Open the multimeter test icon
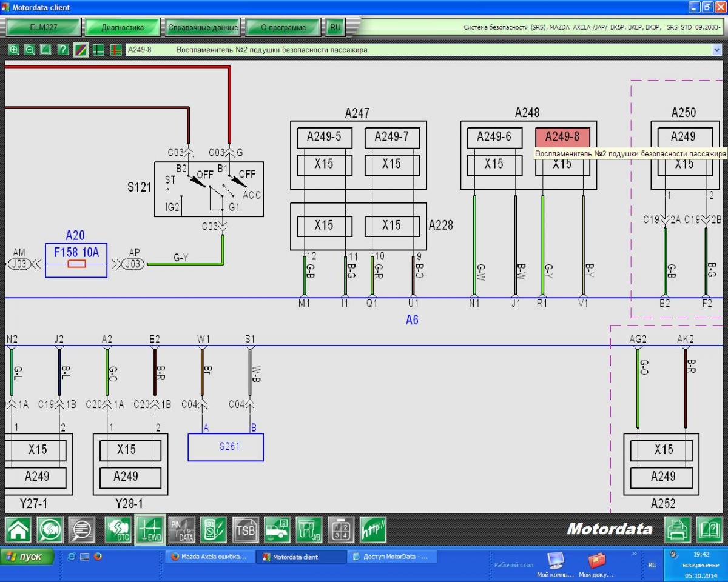 [x=214, y=530]
